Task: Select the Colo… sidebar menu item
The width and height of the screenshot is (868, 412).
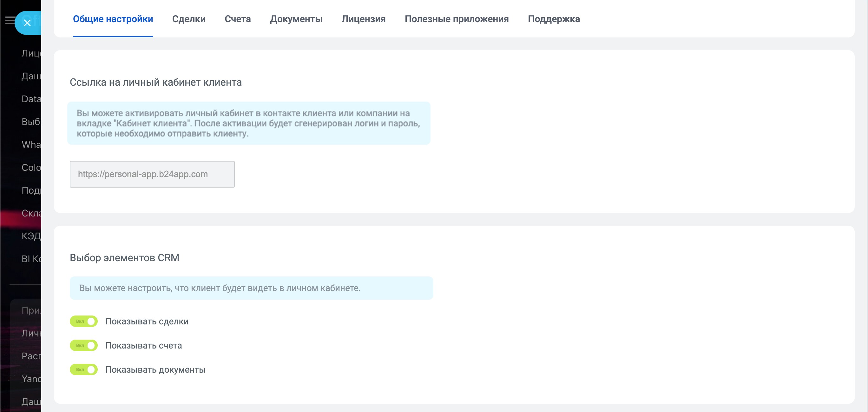Action: click(31, 168)
